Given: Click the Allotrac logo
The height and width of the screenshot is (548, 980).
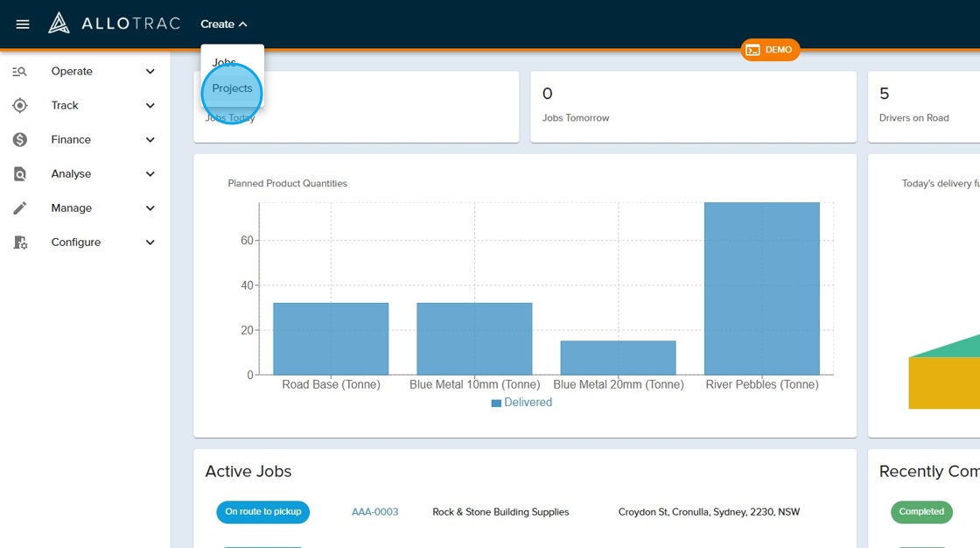Looking at the screenshot, I should tap(114, 24).
